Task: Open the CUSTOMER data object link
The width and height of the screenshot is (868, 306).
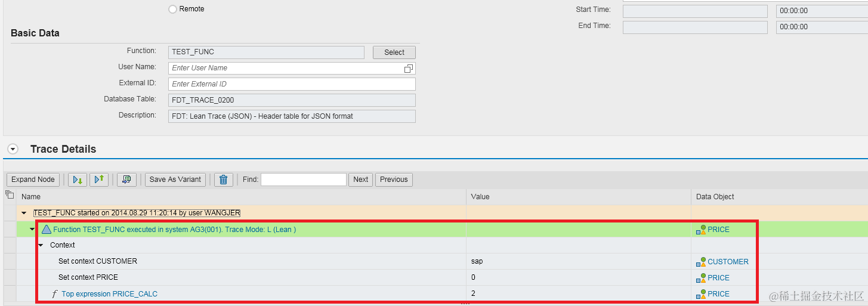Action: (728, 262)
